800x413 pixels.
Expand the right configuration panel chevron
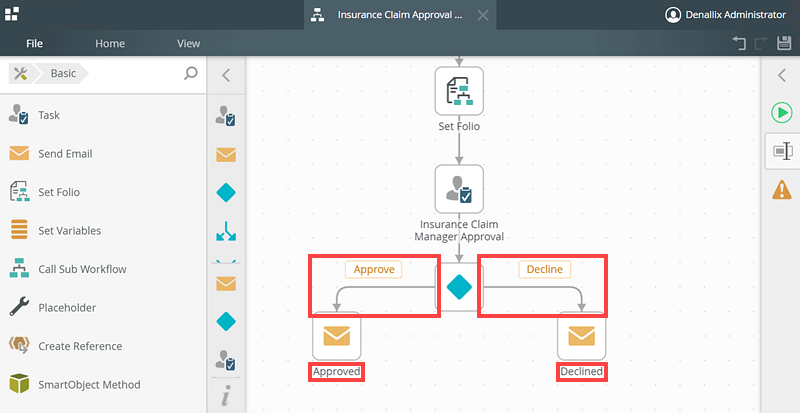(x=782, y=76)
